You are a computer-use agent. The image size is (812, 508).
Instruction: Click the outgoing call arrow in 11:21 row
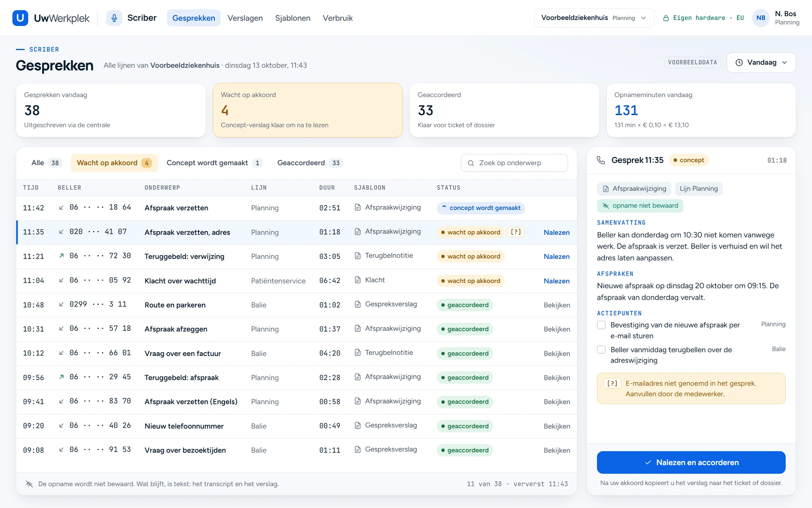point(61,256)
